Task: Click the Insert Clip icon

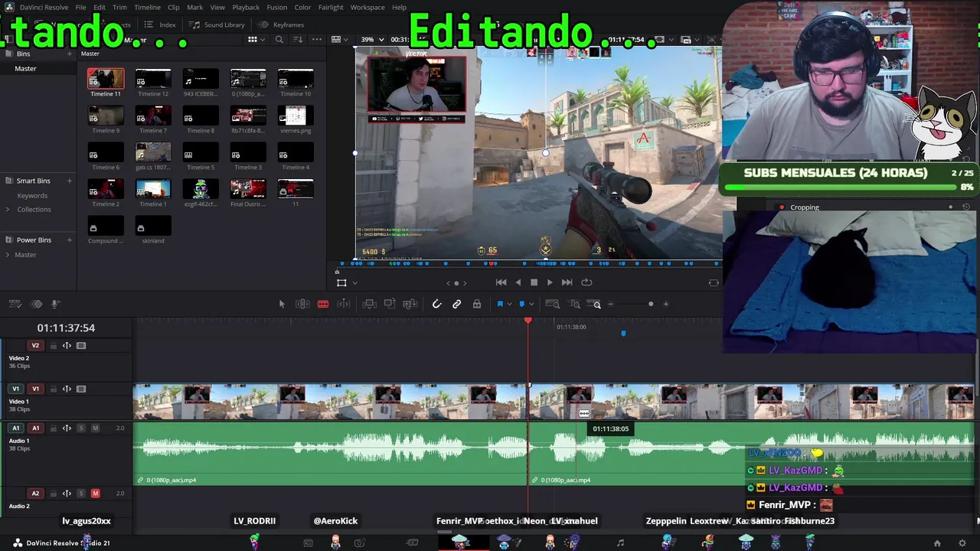Action: click(369, 304)
